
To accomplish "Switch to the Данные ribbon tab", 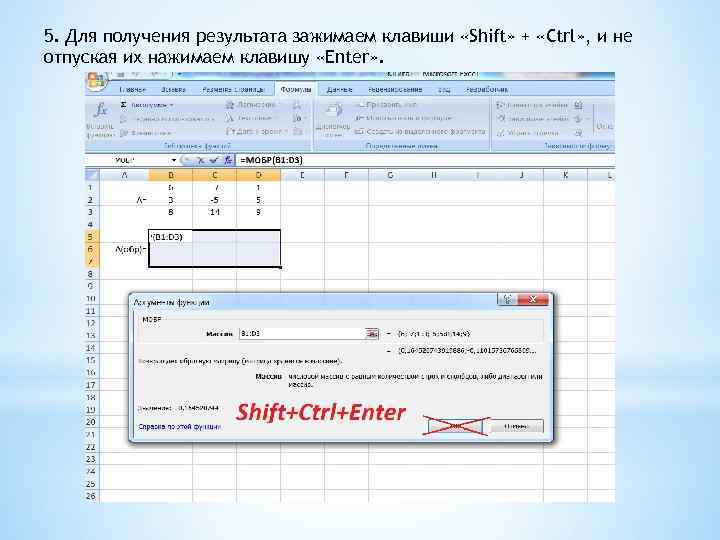I will pyautogui.click(x=339, y=90).
